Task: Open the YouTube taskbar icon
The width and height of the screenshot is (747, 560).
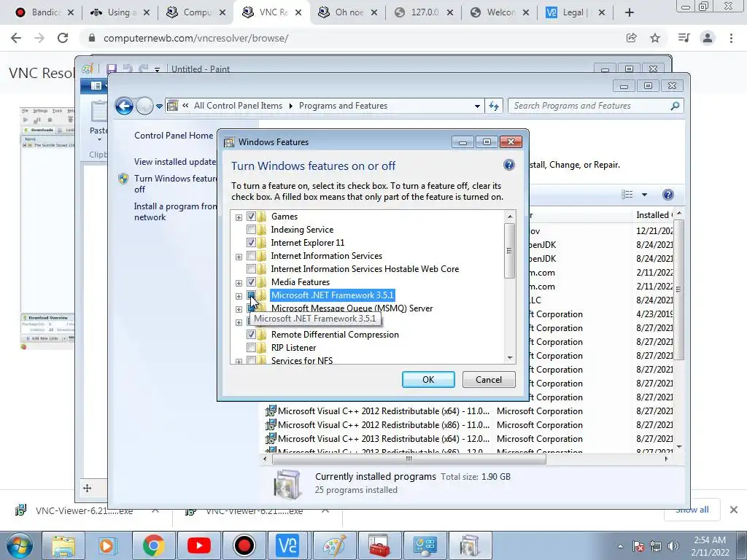Action: tap(198, 545)
